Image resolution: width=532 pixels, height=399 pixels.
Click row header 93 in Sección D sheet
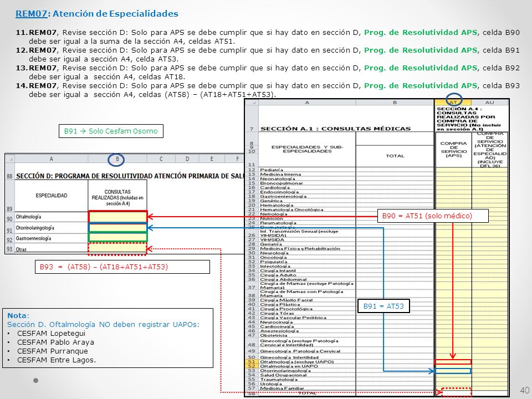coord(9,249)
